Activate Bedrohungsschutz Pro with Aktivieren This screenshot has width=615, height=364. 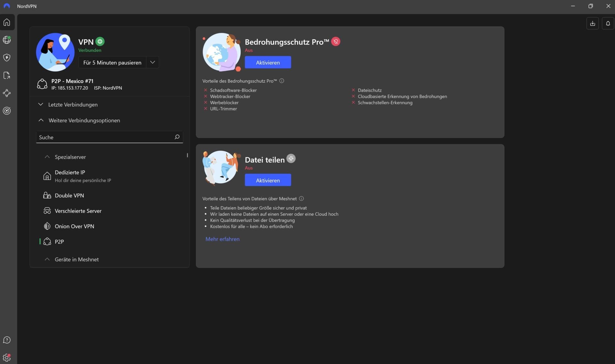[x=268, y=62]
